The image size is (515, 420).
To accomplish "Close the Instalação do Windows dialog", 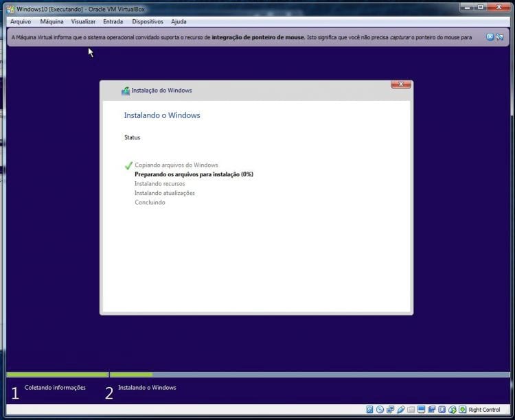I will coord(400,84).
